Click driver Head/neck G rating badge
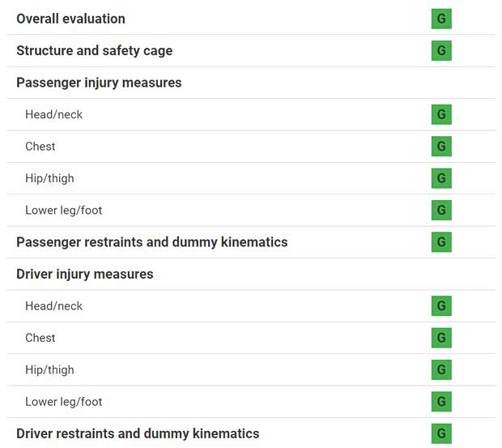The height and width of the screenshot is (448, 502). coord(441,306)
